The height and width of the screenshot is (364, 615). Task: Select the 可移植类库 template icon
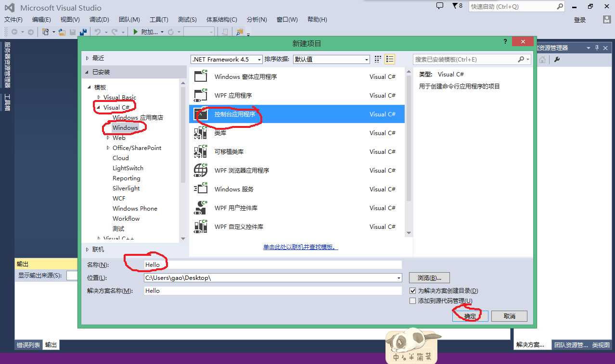coord(200,151)
